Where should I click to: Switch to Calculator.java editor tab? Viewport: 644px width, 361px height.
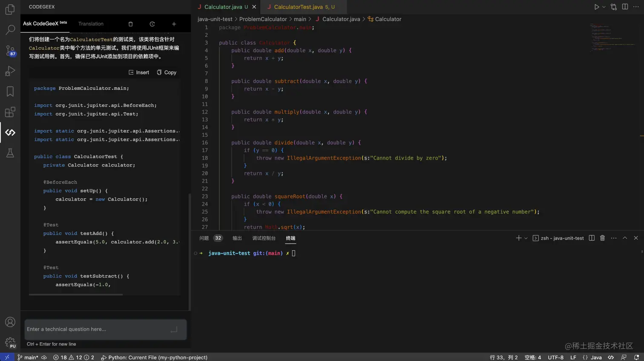click(x=226, y=7)
